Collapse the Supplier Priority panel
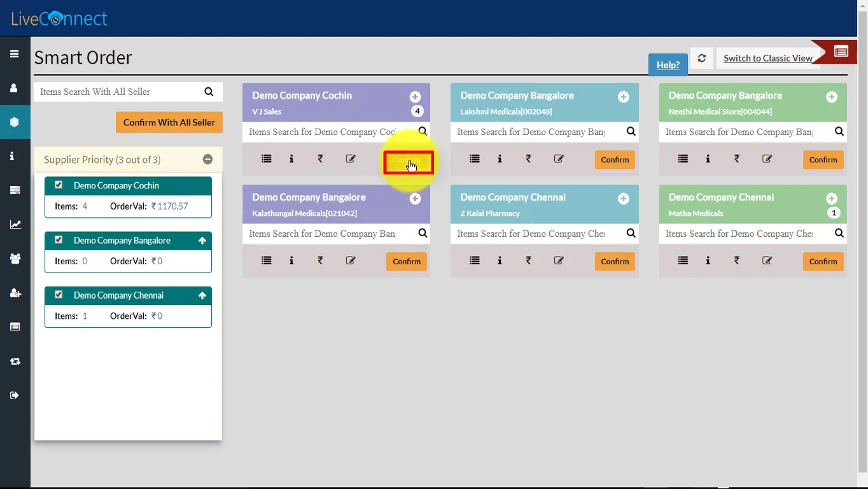This screenshot has height=489, width=868. [x=207, y=160]
